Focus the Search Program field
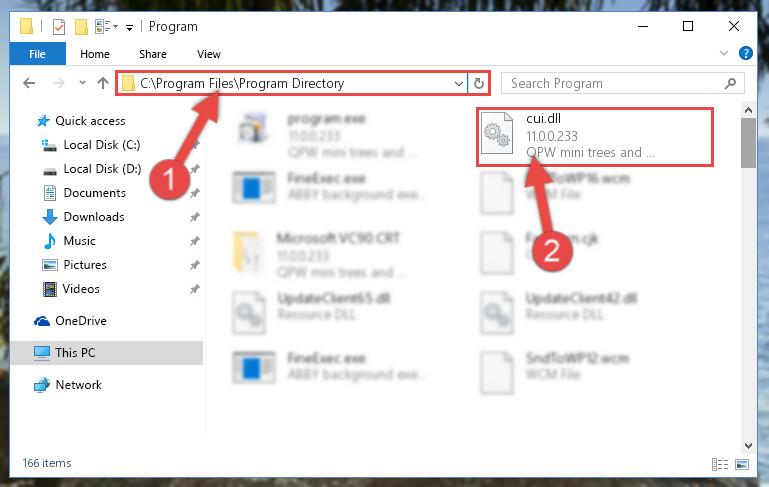The height and width of the screenshot is (487, 769). pos(615,83)
